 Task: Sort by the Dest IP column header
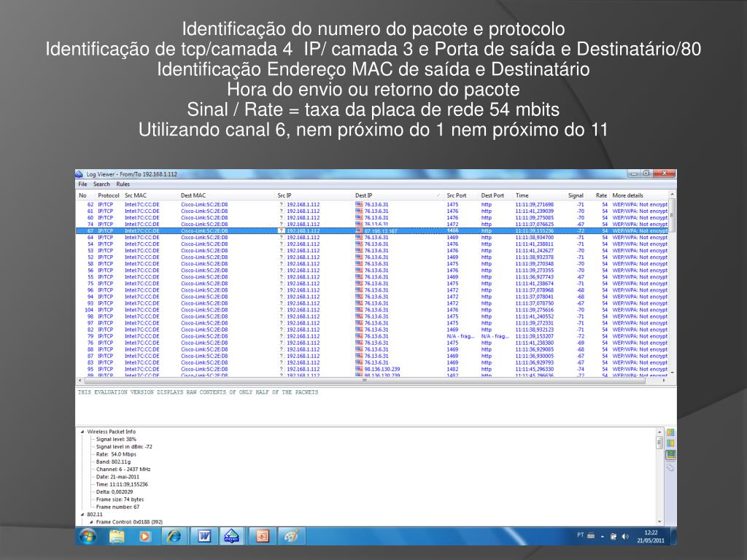pos(398,195)
